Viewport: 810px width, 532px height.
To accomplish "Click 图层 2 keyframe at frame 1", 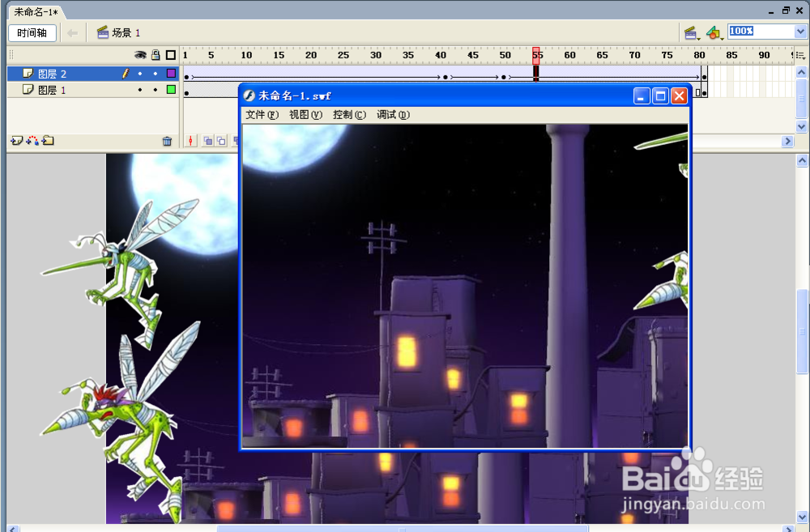I will [186, 78].
